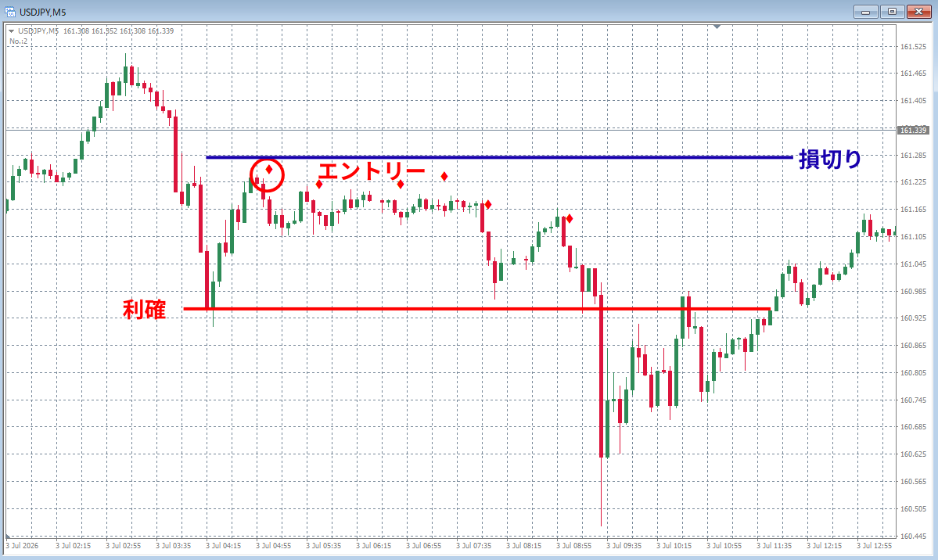Click the price axis label 161.465
938x560 pixels.
click(x=913, y=73)
